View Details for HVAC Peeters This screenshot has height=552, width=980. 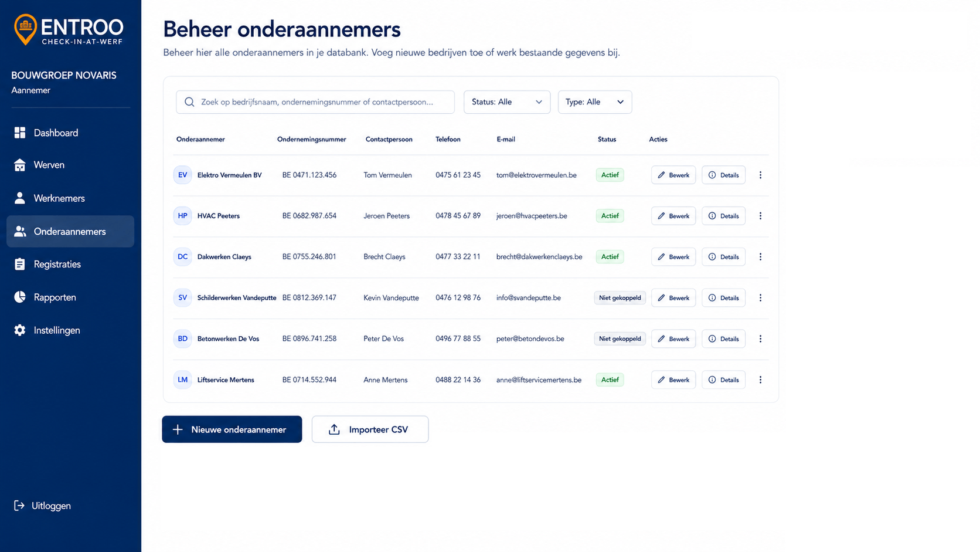(724, 216)
